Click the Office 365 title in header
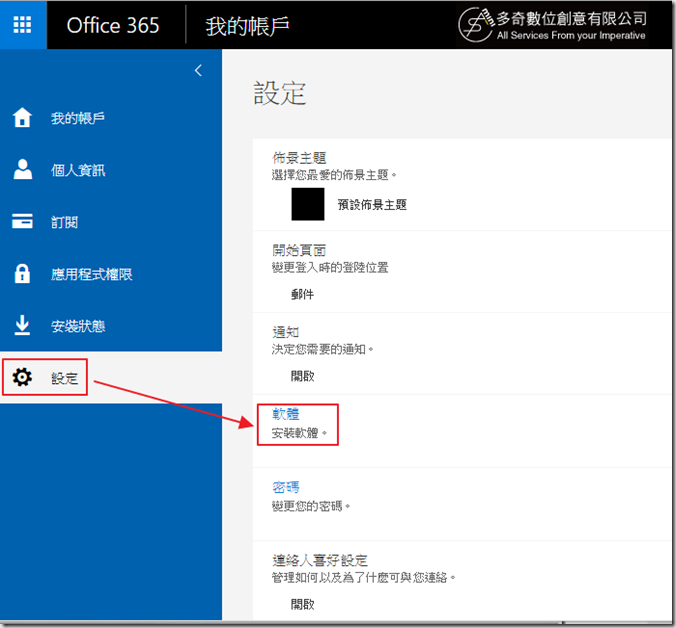Screen dimensions: 676x628 [x=113, y=25]
